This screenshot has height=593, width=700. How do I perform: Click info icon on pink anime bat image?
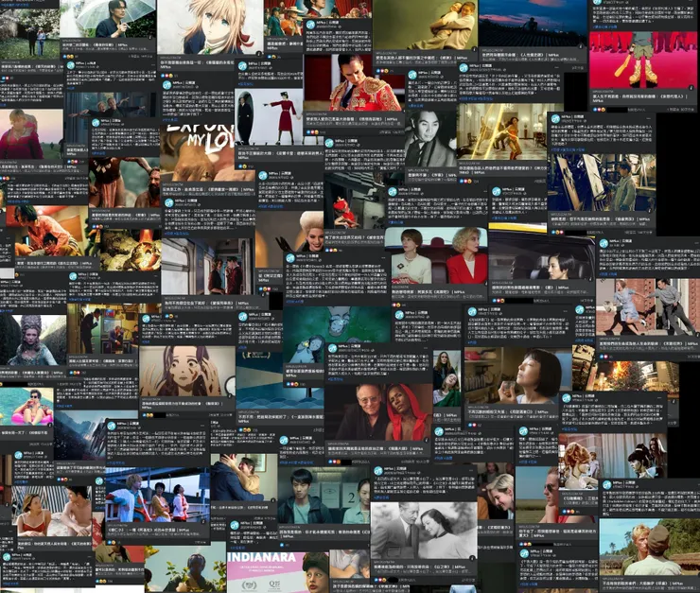tap(691, 88)
